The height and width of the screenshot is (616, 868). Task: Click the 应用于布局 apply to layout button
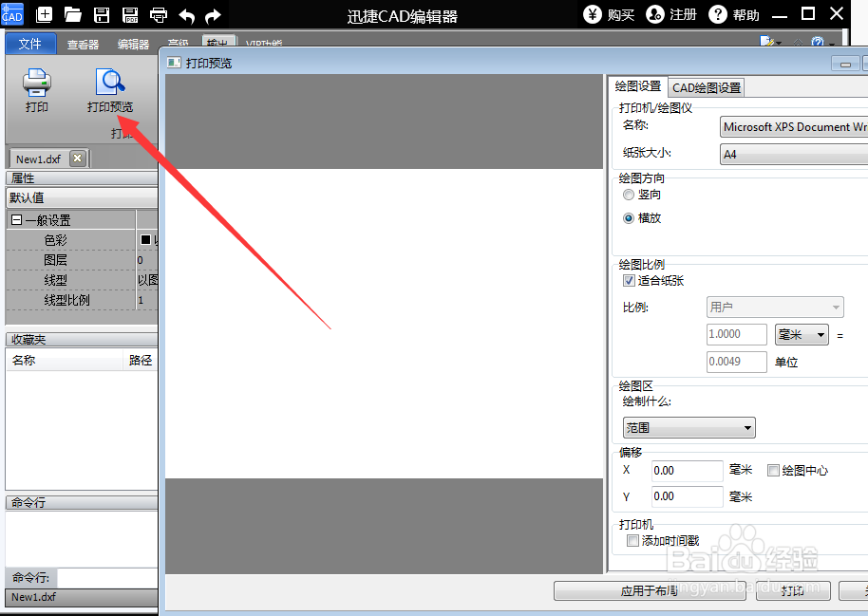point(650,591)
